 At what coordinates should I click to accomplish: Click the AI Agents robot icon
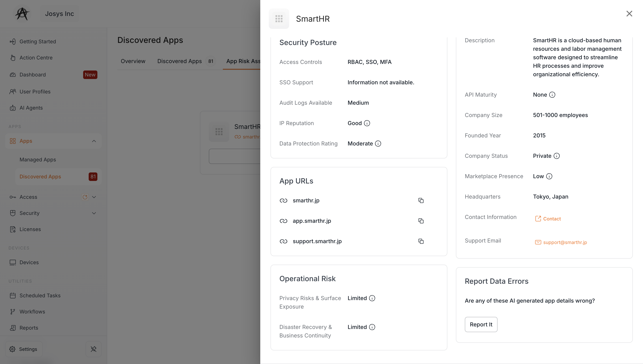click(x=13, y=108)
